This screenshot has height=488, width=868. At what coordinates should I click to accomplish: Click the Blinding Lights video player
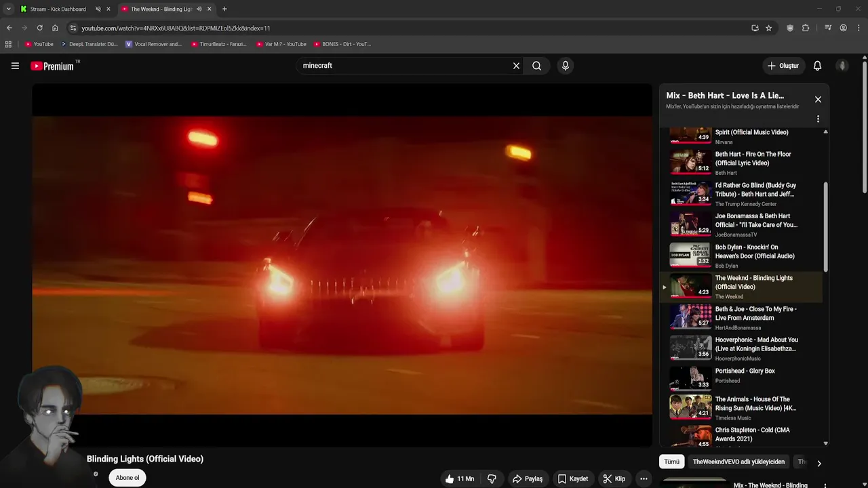point(342,265)
